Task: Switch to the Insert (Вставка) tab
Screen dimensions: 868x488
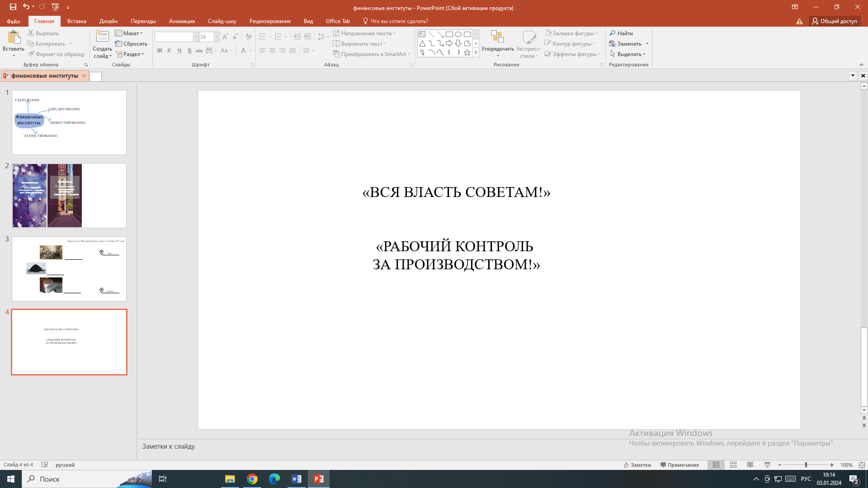Action: pos(77,21)
